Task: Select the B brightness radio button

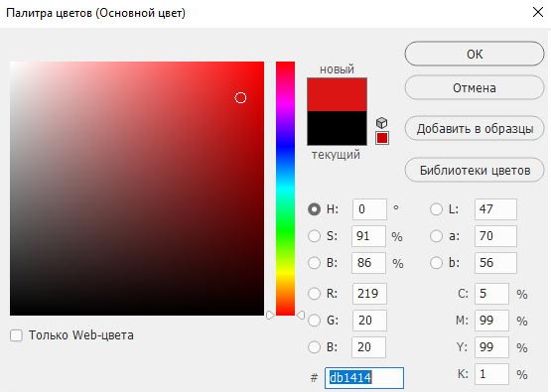Action: click(314, 263)
